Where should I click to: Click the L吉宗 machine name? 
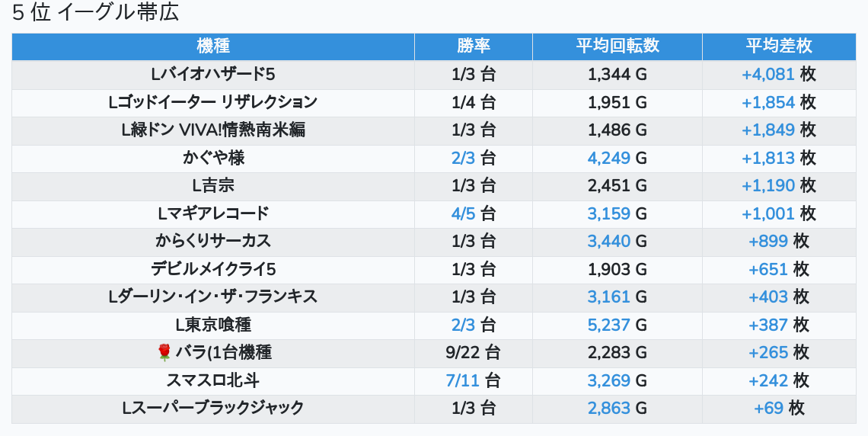click(213, 185)
